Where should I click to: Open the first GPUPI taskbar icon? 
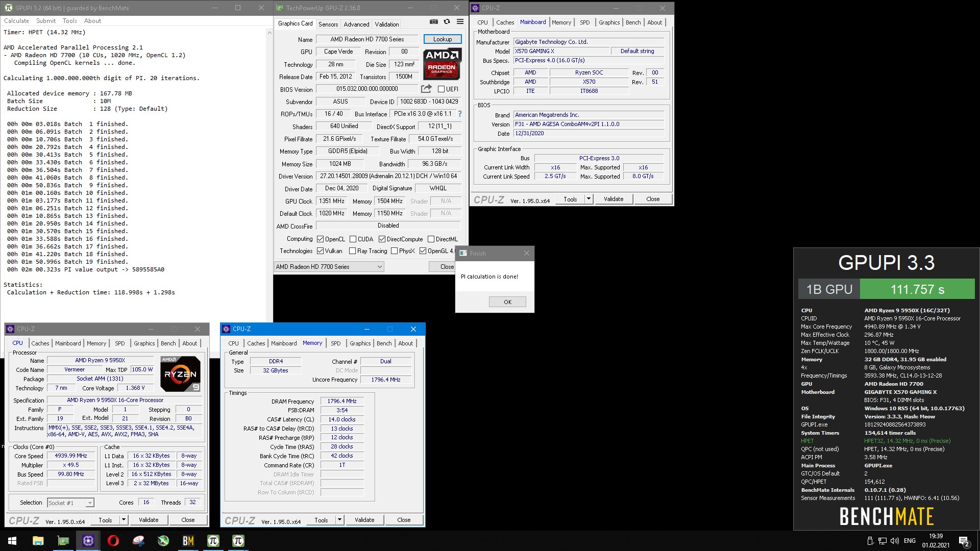(x=213, y=541)
